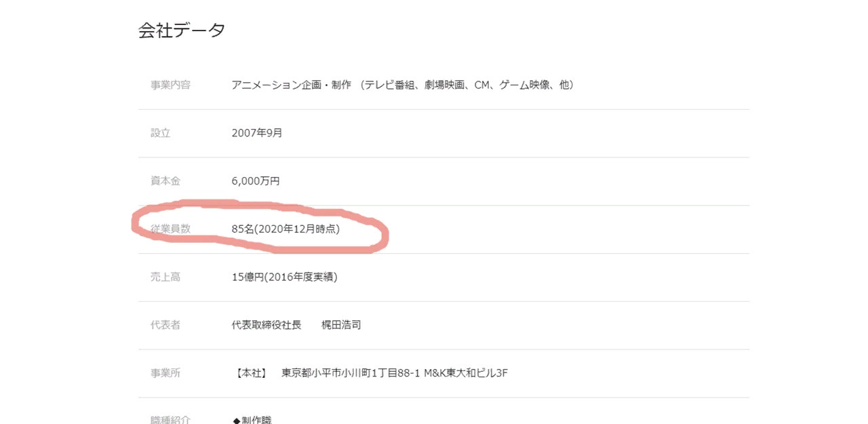The height and width of the screenshot is (424, 868).
Task: Click the 15億円(2016年度実績) sales value
Action: click(284, 277)
